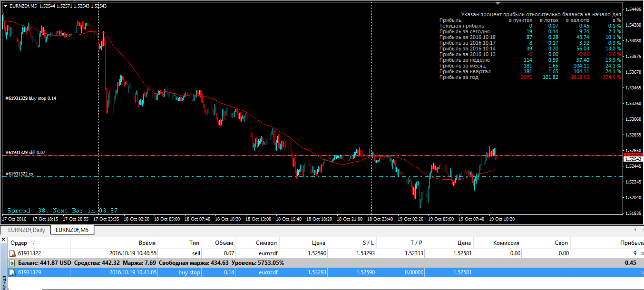This screenshot has width=644, height=290.
Task: Click the Баланс: 441.87 USD summary text
Action: pos(44,263)
